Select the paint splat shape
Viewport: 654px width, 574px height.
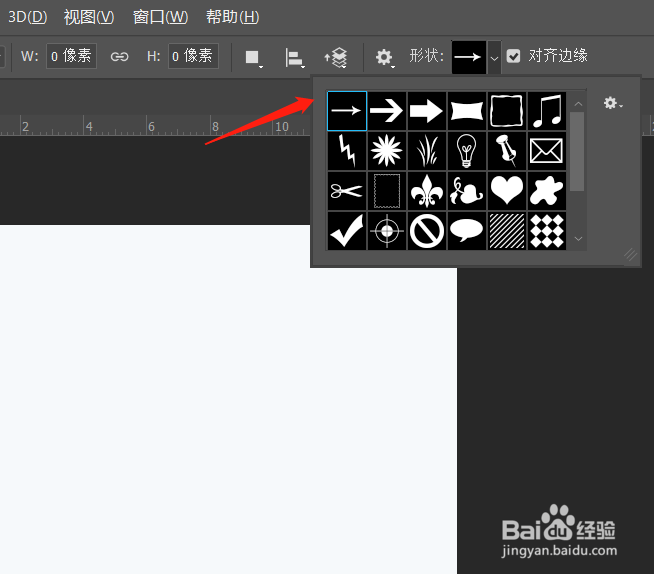[x=546, y=191]
